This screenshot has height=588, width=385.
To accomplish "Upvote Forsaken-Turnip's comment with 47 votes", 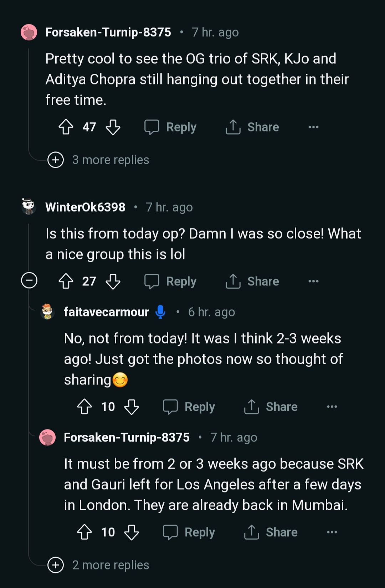I will click(66, 127).
